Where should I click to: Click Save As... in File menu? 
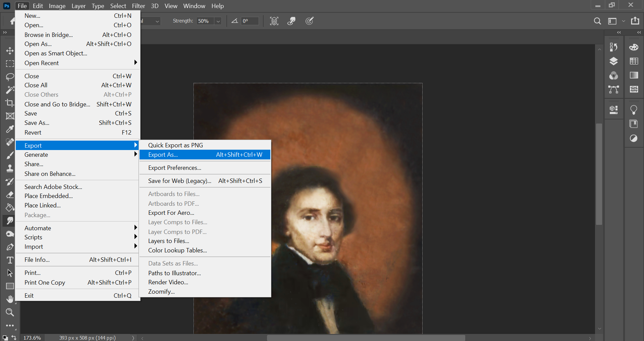tap(78, 123)
